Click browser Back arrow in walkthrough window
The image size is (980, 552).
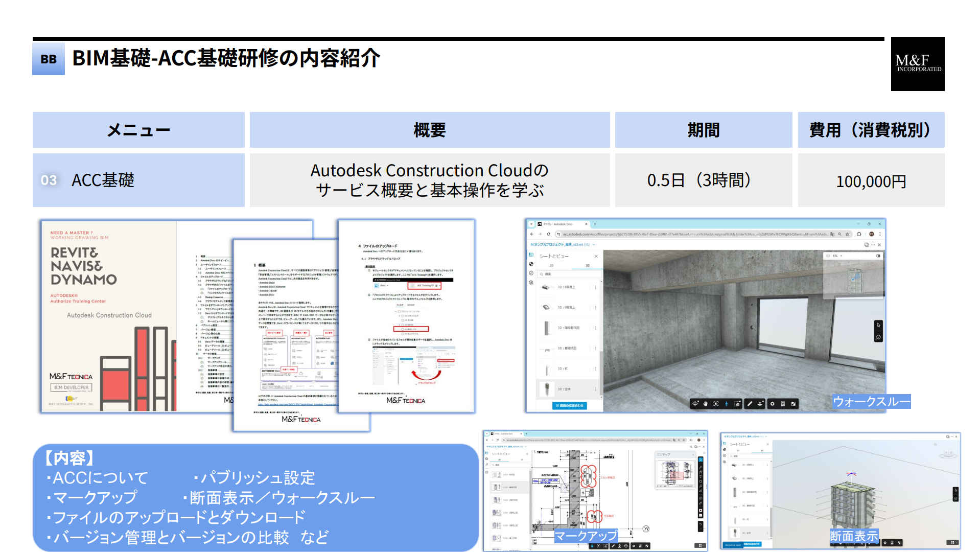click(532, 234)
